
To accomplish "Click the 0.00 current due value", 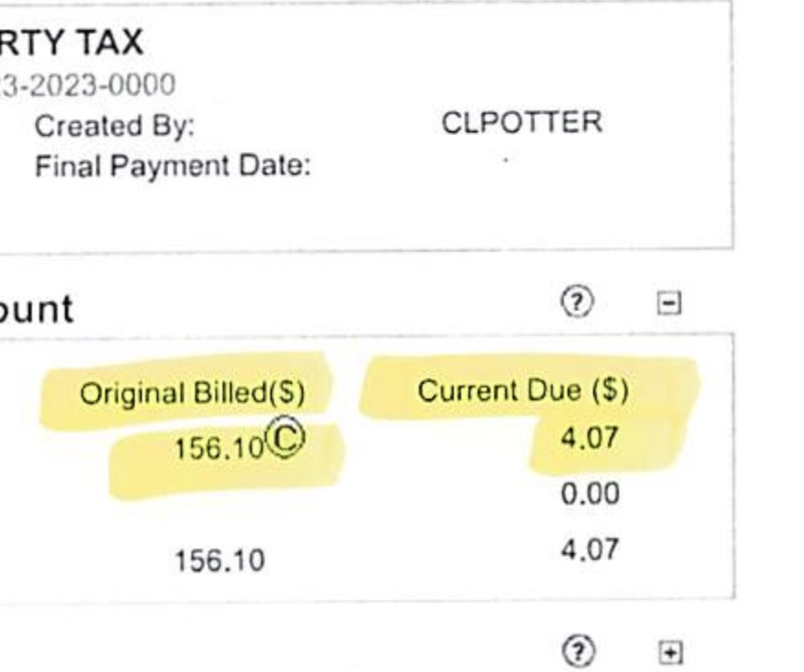I will coord(590,493).
